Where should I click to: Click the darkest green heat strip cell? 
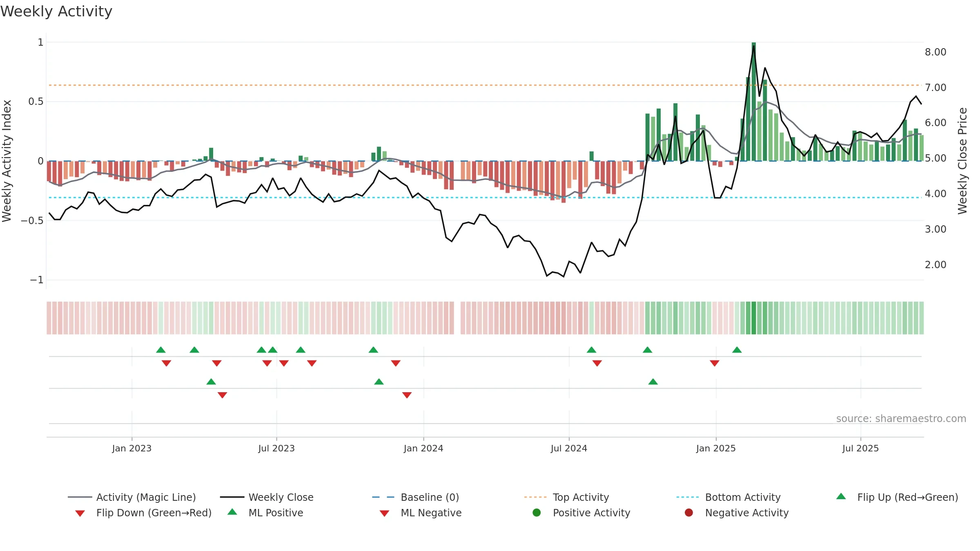[754, 318]
